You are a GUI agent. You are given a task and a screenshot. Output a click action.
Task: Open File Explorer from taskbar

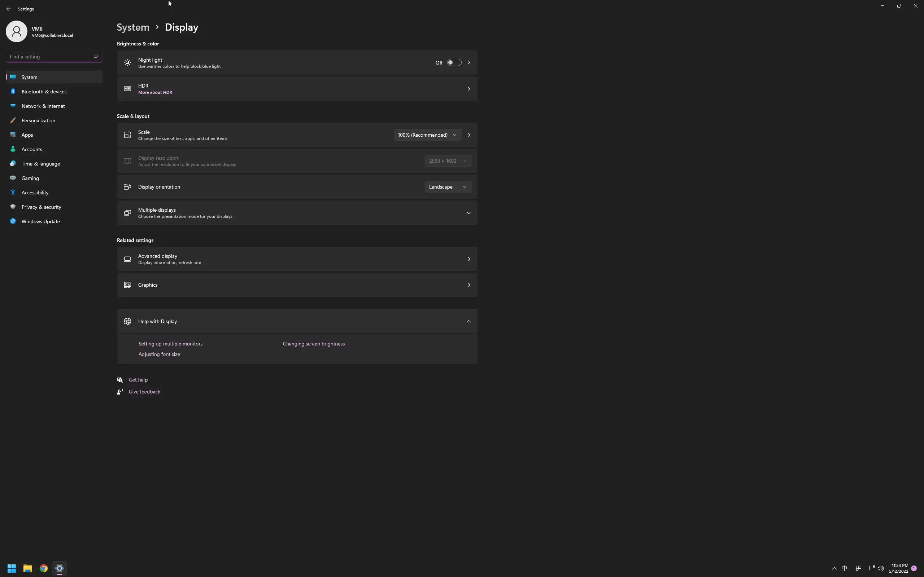click(27, 568)
